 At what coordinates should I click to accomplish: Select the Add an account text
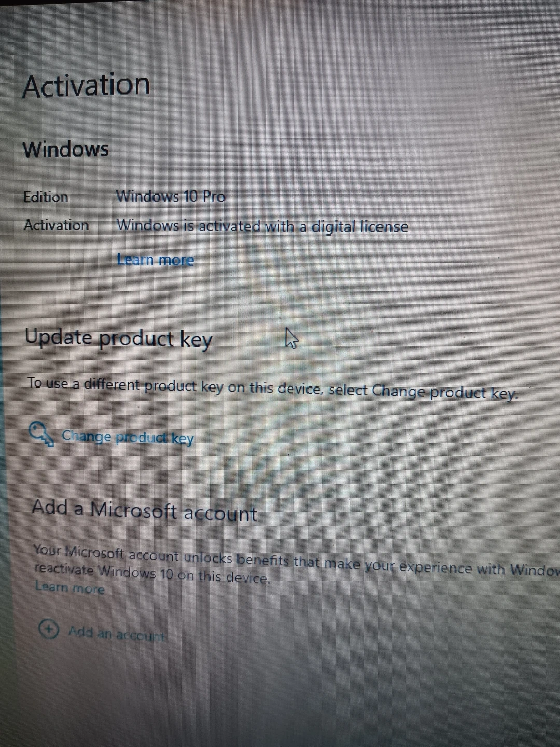pyautogui.click(x=117, y=633)
